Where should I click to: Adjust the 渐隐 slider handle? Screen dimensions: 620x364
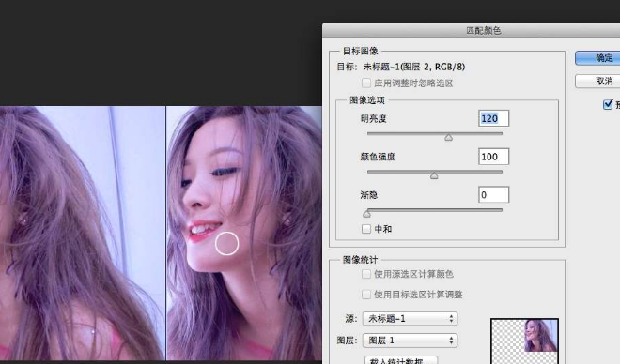point(367,214)
